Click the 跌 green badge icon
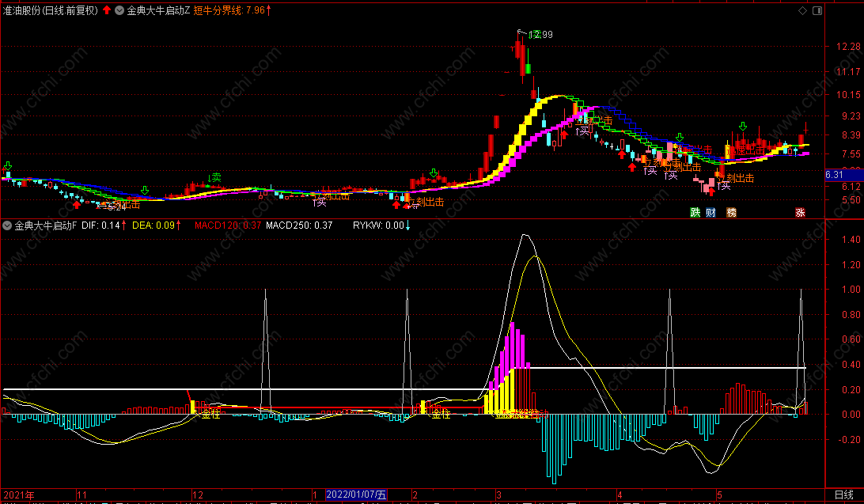Screen dimensions: 864x504 [x=695, y=213]
